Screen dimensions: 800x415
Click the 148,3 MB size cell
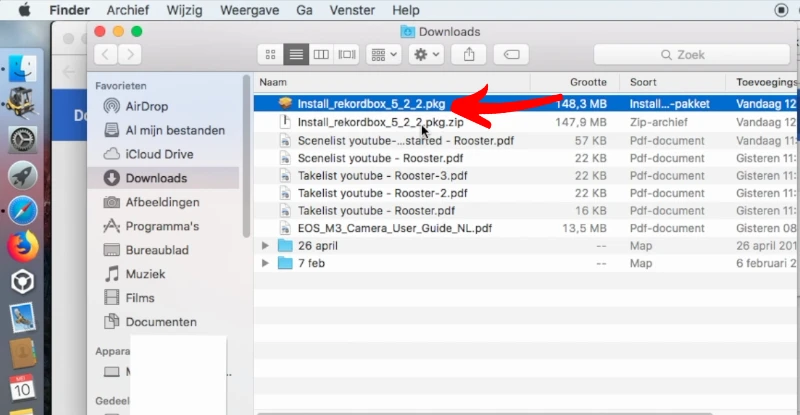click(x=581, y=104)
